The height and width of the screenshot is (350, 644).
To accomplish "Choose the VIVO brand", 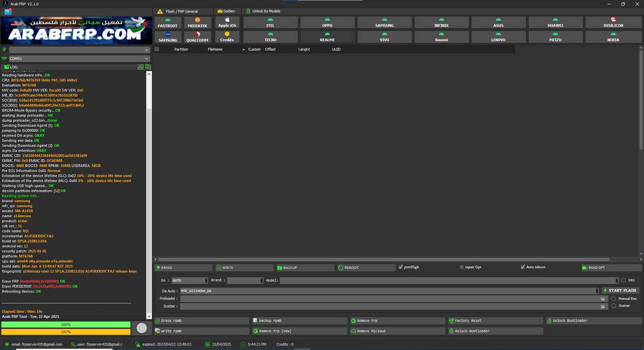I will pos(384,37).
